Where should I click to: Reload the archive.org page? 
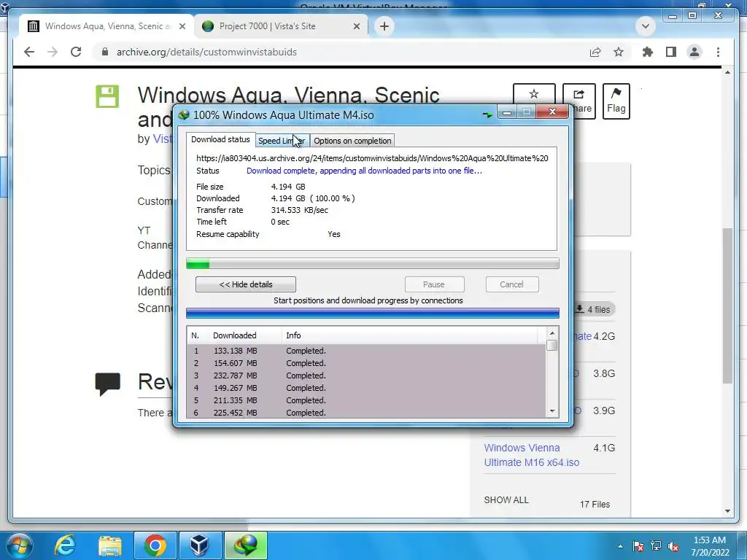(x=76, y=52)
